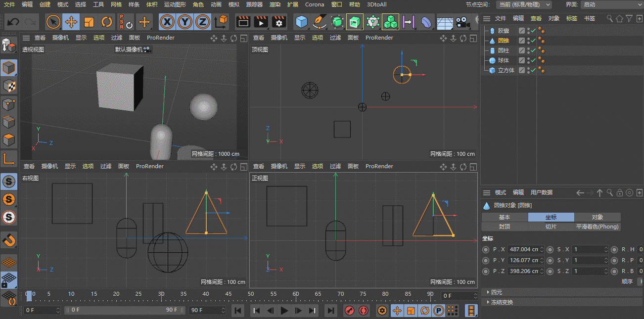Select 立方体 in the object list
Viewport: 644px width, 319px height.
[x=506, y=70]
